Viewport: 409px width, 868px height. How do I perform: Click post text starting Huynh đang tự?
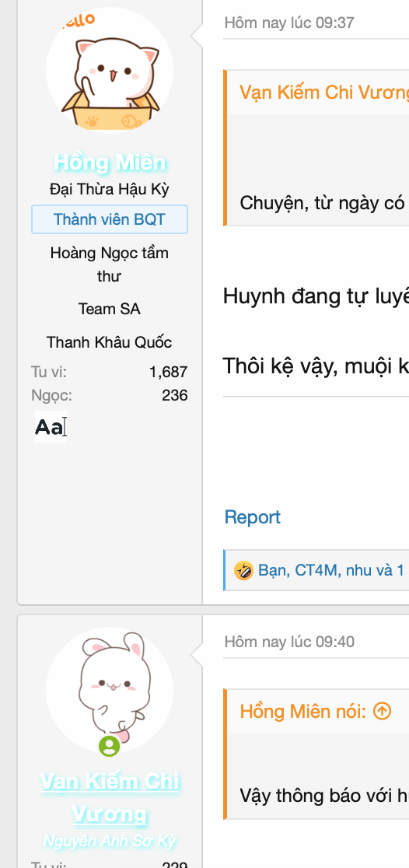[316, 296]
